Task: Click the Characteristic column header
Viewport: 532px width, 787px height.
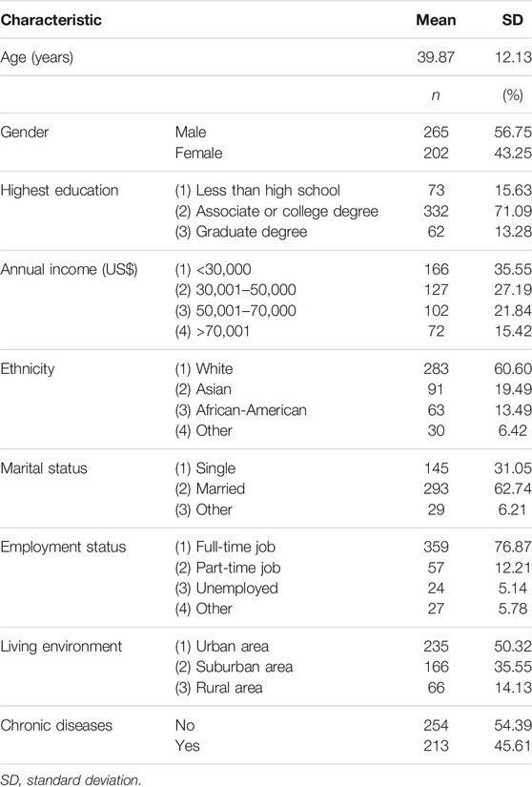Action: pyautogui.click(x=51, y=20)
